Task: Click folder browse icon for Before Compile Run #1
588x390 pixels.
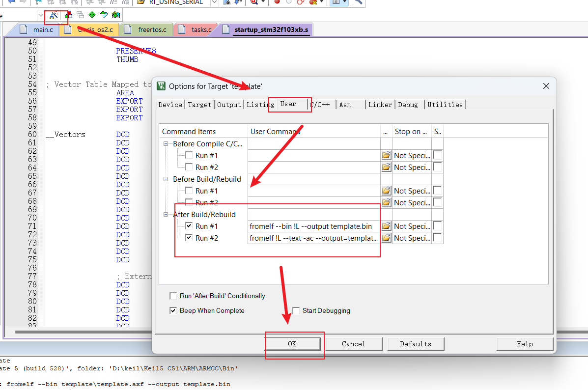Action: 386,155
